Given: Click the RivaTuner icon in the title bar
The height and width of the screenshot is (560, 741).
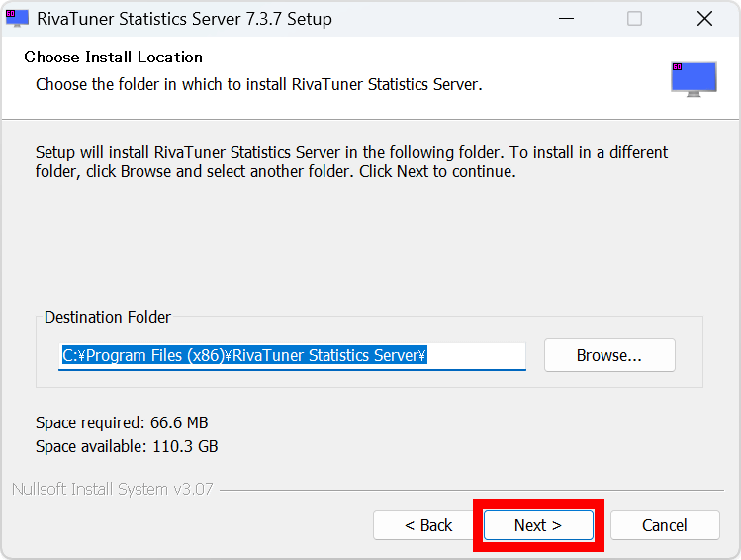Looking at the screenshot, I should click(x=17, y=18).
